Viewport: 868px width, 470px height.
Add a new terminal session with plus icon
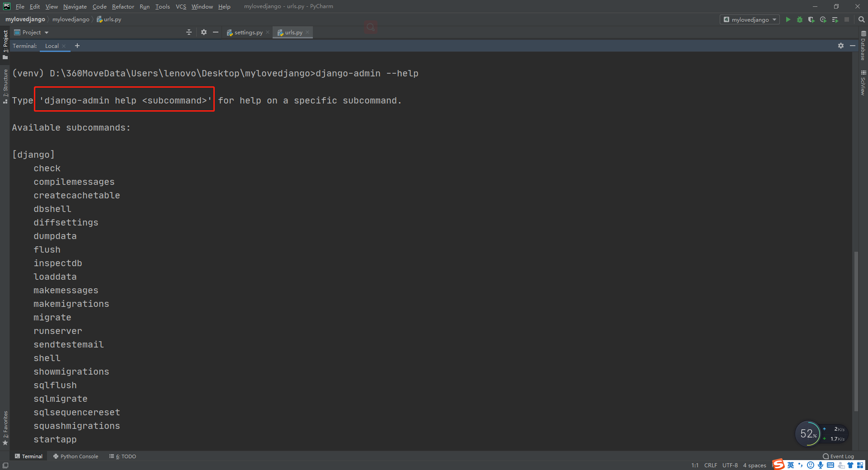77,46
